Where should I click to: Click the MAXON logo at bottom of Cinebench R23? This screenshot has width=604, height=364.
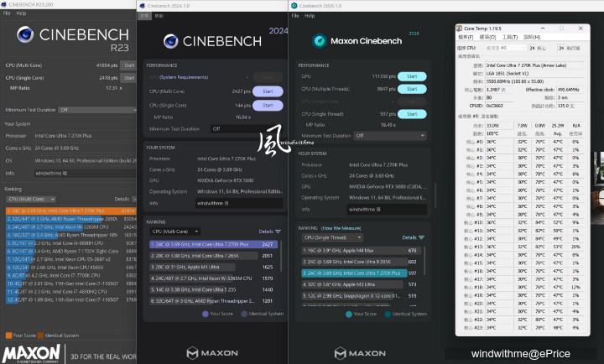tap(32, 354)
